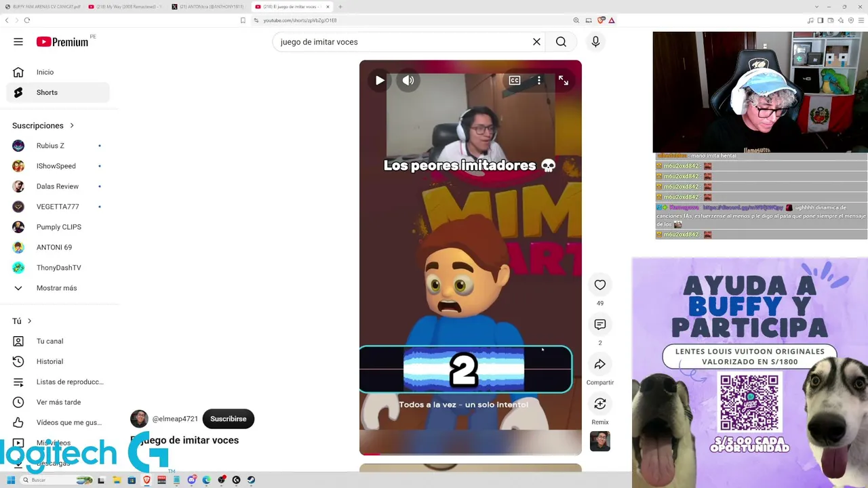The height and width of the screenshot is (488, 868).
Task: Click the Short's progress bar
Action: (x=471, y=453)
